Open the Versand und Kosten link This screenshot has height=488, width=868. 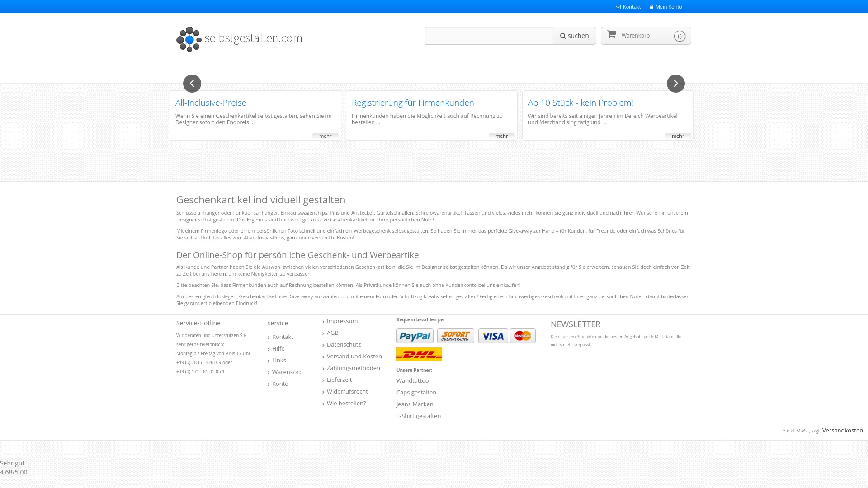[354, 356]
